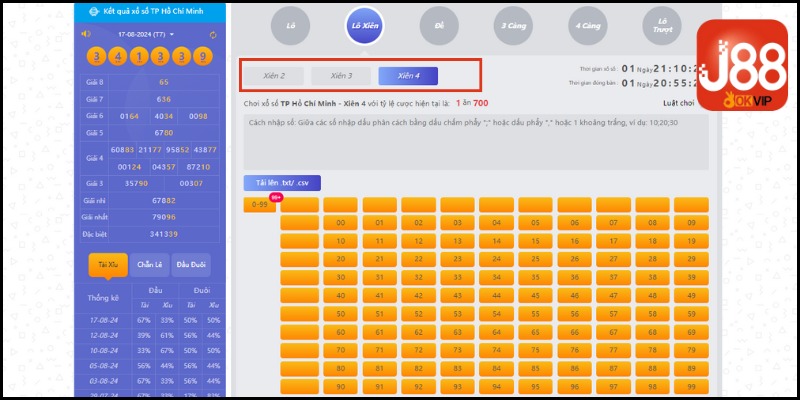The width and height of the screenshot is (800, 400).
Task: Toggle number 27 in the grid
Action: point(614,259)
